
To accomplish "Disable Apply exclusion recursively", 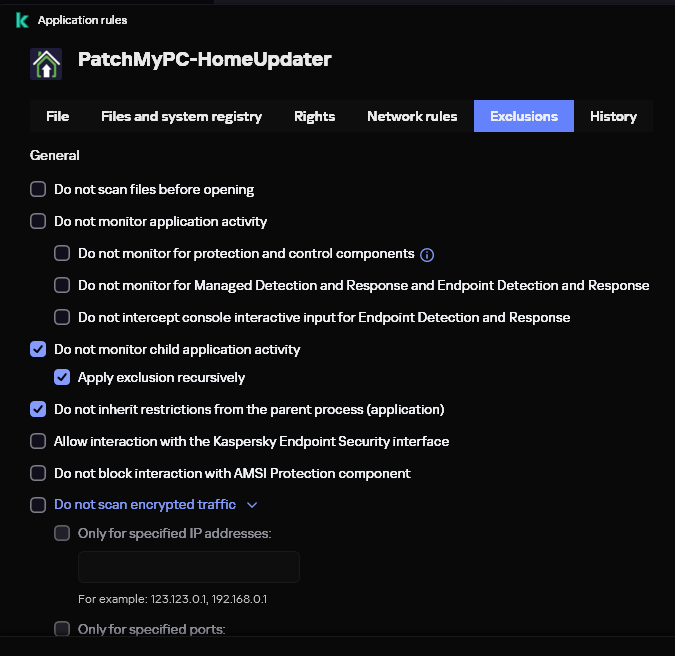I will 62,377.
